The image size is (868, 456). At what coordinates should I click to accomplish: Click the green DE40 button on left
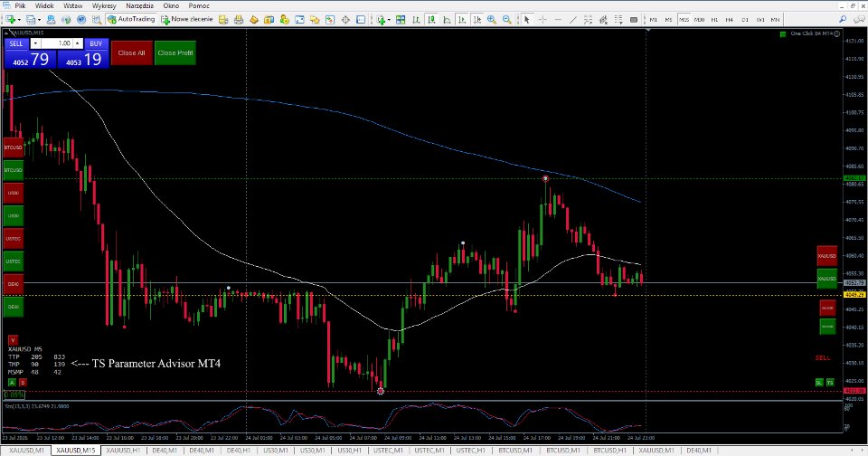point(14,307)
